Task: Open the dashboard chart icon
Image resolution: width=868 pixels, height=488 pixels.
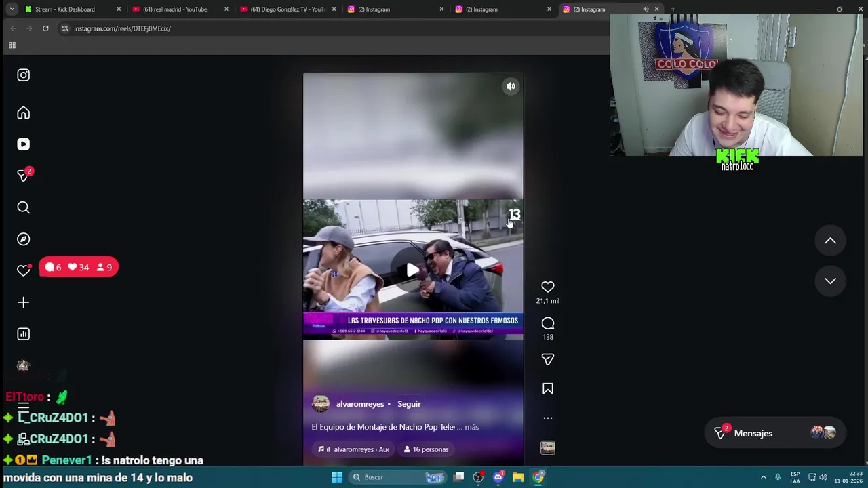Action: [x=24, y=334]
